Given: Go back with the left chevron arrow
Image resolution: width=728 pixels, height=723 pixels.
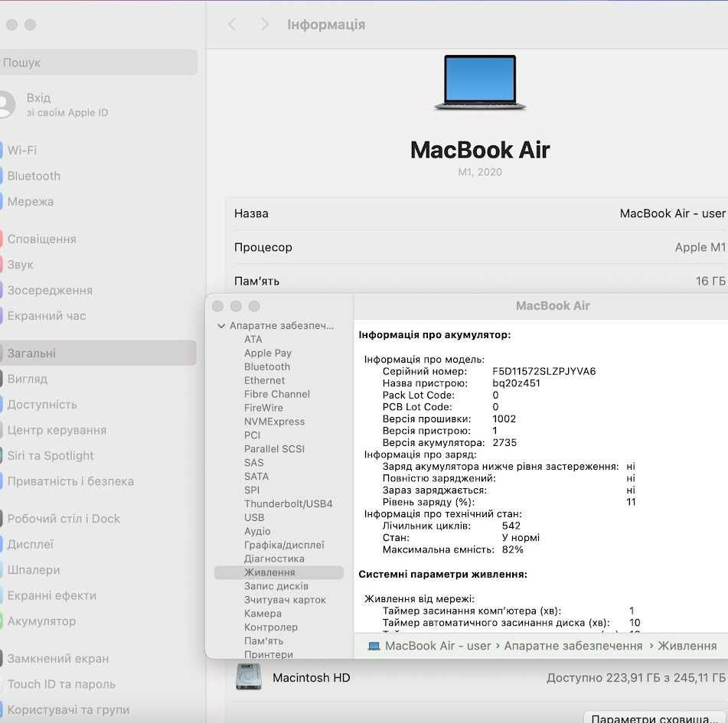Looking at the screenshot, I should tap(232, 24).
